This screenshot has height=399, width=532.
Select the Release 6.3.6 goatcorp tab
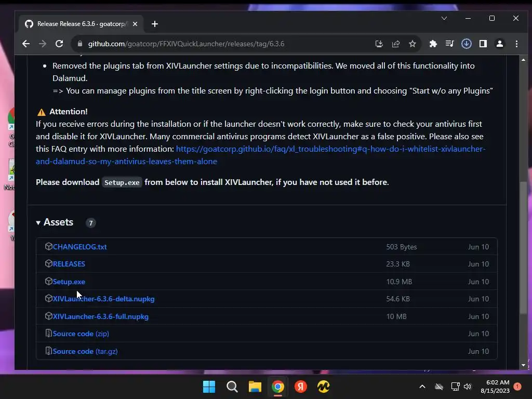click(x=82, y=24)
